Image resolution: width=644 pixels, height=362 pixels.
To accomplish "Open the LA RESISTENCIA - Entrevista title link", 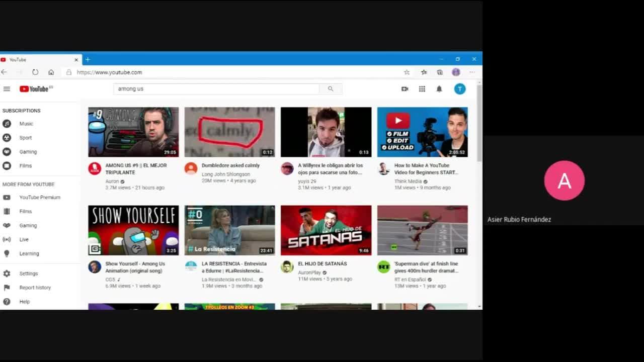I will [x=234, y=267].
